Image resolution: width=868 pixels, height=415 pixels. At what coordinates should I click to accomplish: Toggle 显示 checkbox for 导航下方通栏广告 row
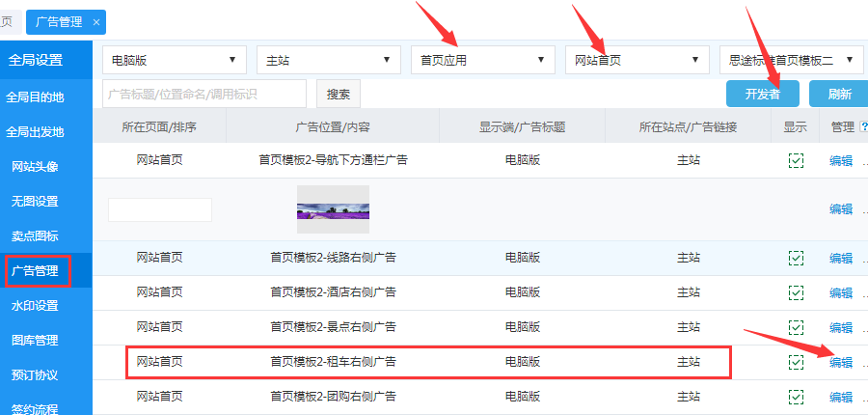796,161
